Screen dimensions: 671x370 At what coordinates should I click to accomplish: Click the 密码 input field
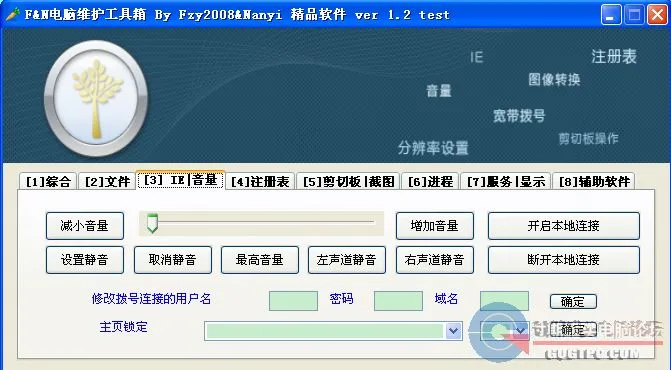[398, 301]
